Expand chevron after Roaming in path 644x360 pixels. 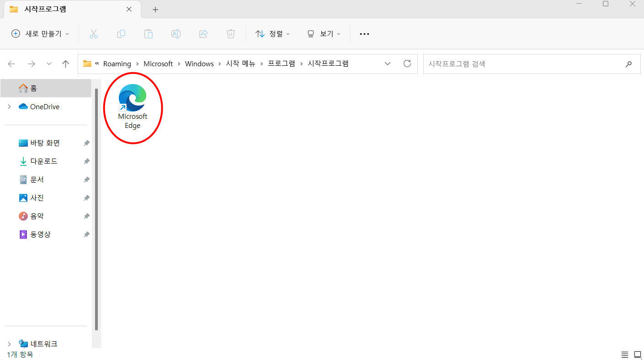point(137,64)
